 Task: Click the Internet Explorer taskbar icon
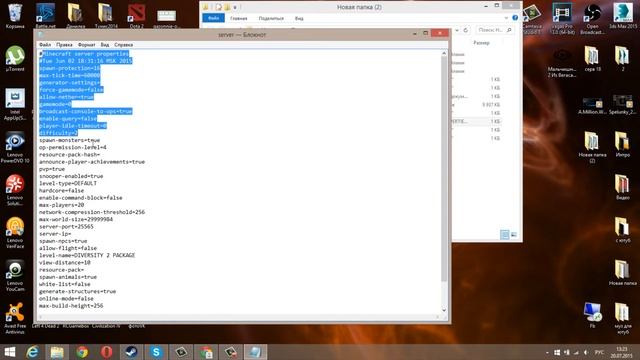pyautogui.click(x=33, y=352)
